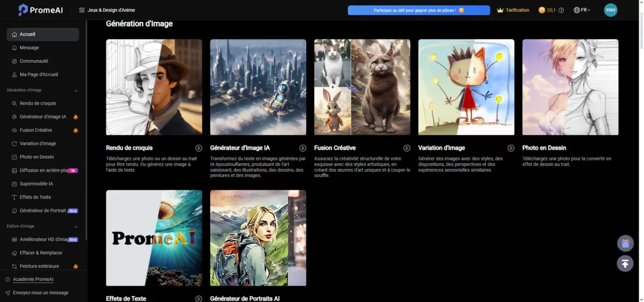Click the Générateur de Portrait sidebar icon
Viewport: 644px width, 302px height.
(15, 211)
